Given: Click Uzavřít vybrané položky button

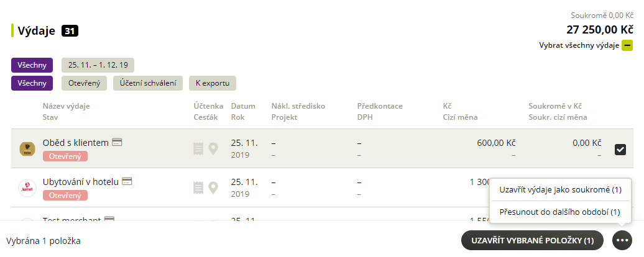Looking at the screenshot, I should [533, 240].
